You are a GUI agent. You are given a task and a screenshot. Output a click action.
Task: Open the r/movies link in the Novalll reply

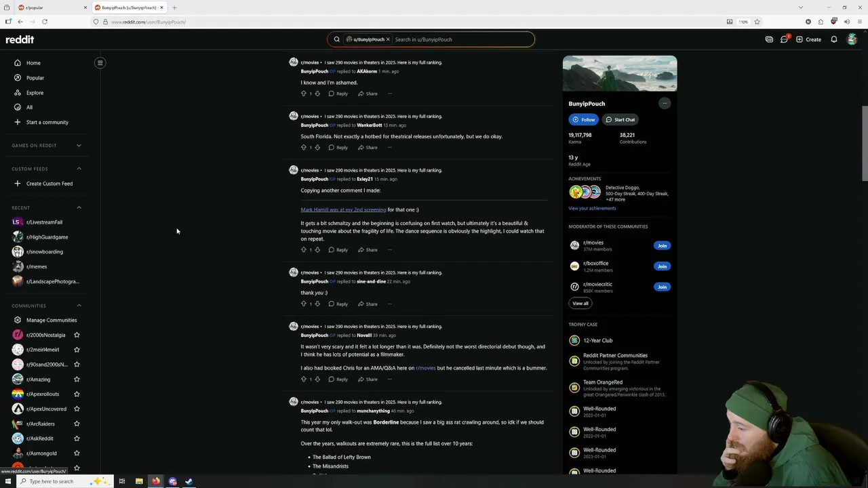click(x=425, y=368)
